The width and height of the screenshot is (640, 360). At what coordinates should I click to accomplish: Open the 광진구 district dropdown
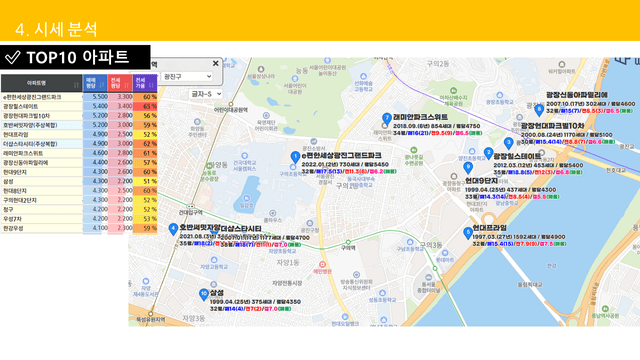(x=187, y=76)
